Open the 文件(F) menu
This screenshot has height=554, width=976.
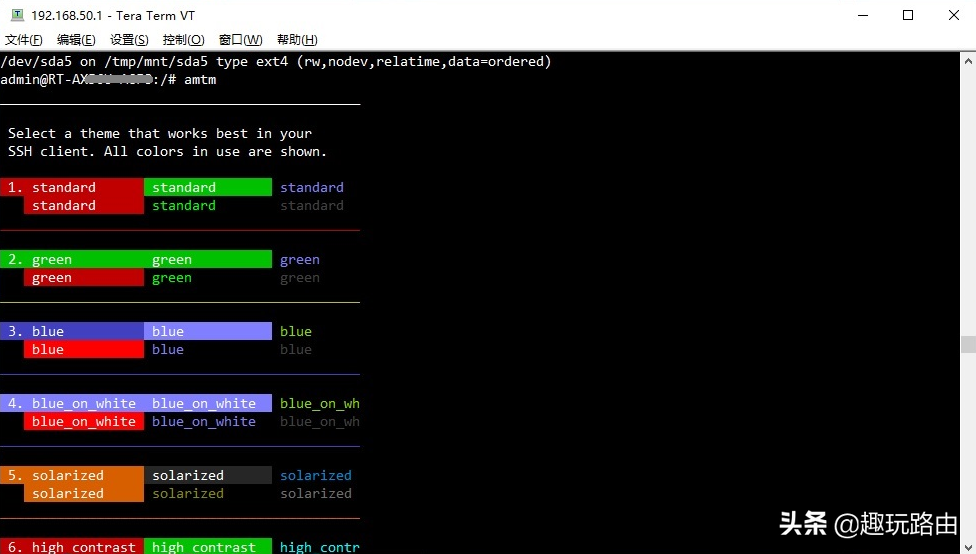click(24, 40)
